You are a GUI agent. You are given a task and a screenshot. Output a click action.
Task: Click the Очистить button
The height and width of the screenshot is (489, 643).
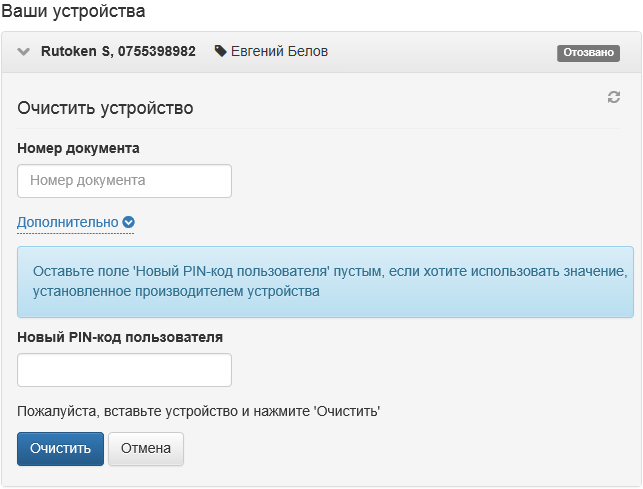coord(60,448)
